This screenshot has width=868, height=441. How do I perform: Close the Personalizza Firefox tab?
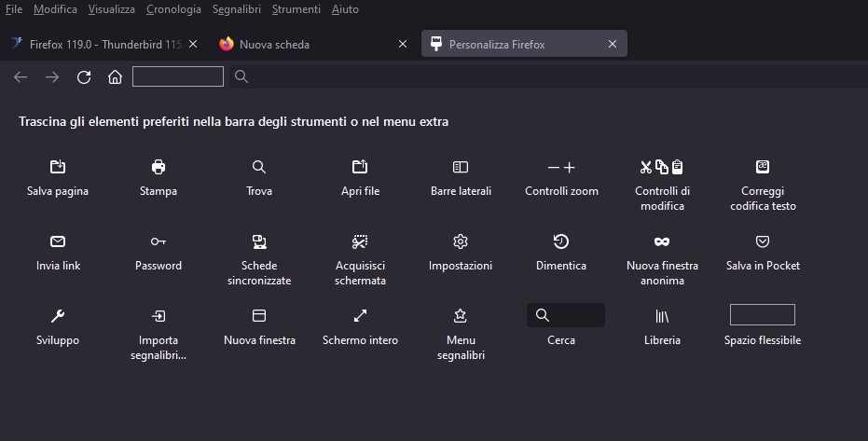coord(613,44)
